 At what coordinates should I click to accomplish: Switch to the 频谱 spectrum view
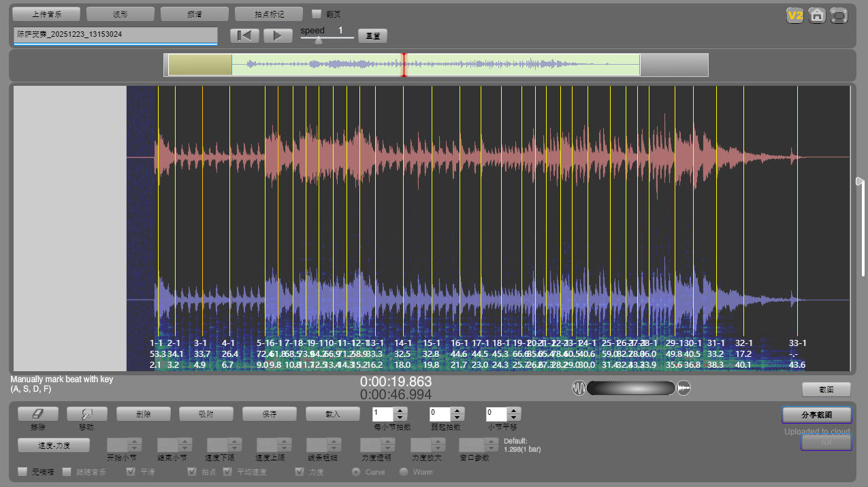(x=195, y=14)
